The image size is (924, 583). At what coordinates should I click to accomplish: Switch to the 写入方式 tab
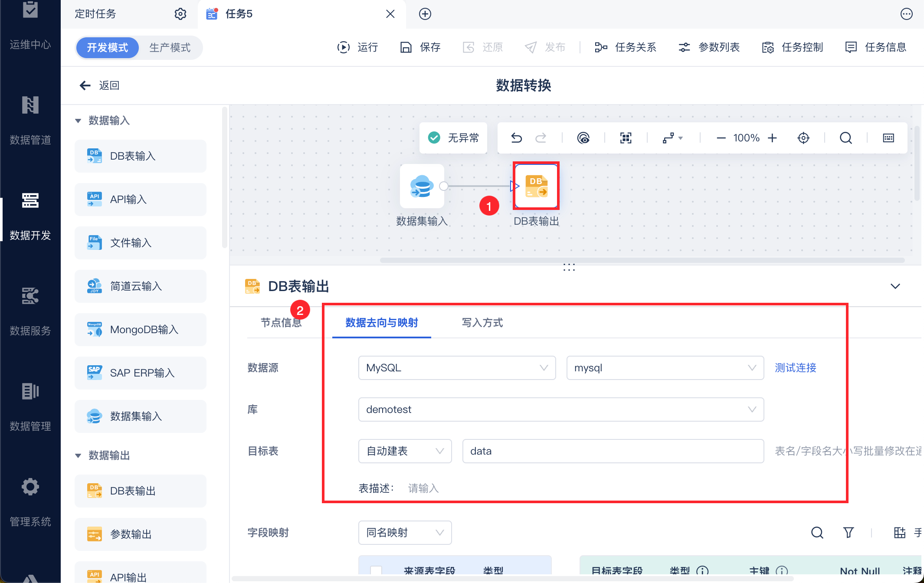point(482,323)
